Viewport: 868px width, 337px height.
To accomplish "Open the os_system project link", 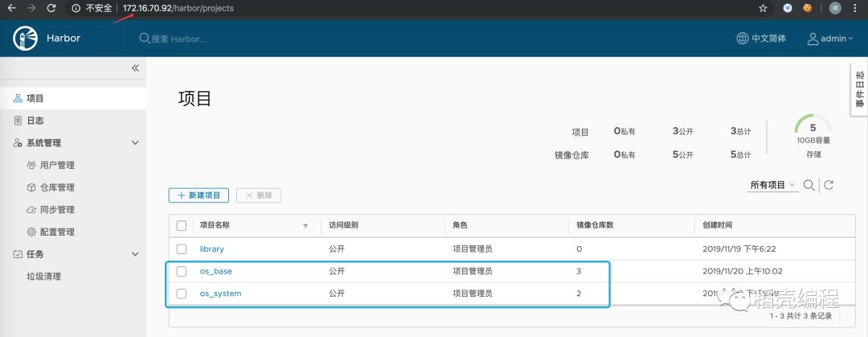I will pos(221,294).
